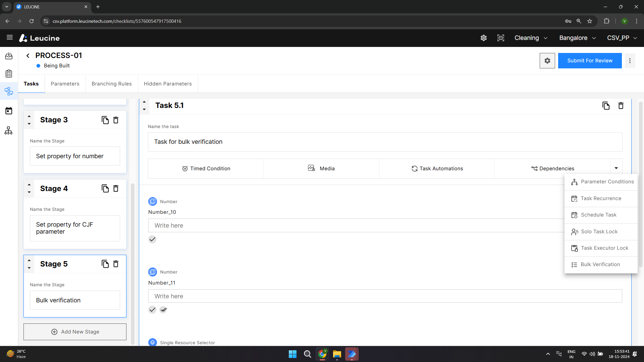
Task: Choose Parameter Conditions from dropdown menu
Action: [601, 182]
